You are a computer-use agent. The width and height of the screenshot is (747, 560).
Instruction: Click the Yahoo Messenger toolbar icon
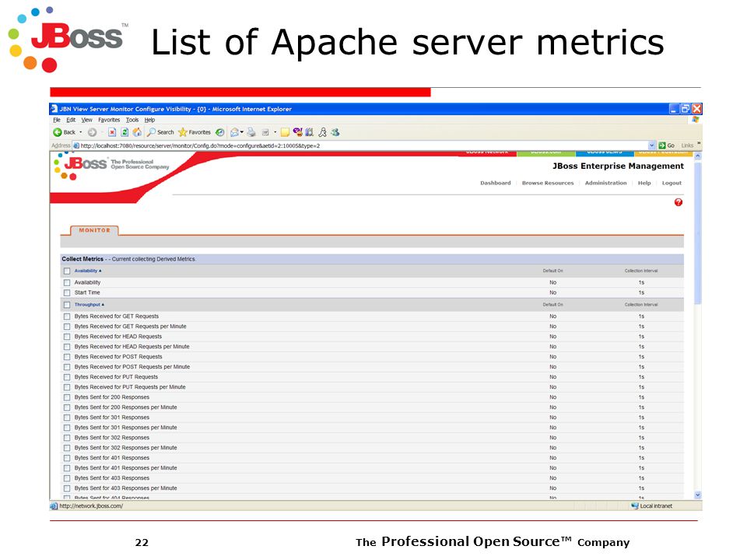pos(298,132)
